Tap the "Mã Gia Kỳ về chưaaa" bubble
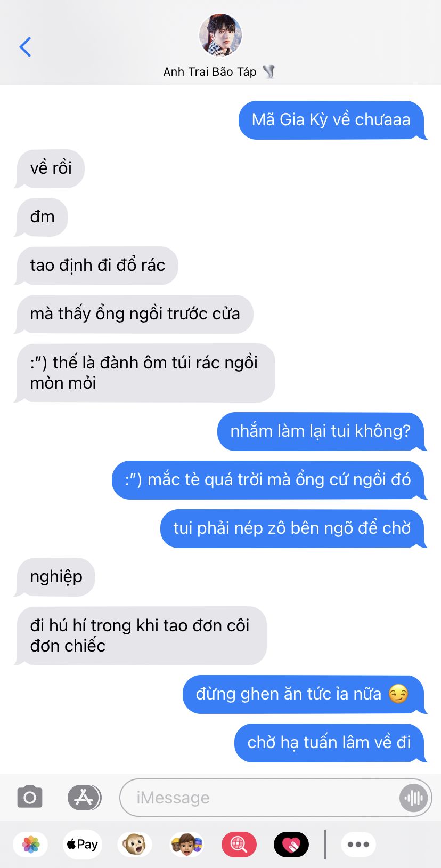The image size is (441, 868). pyautogui.click(x=332, y=120)
